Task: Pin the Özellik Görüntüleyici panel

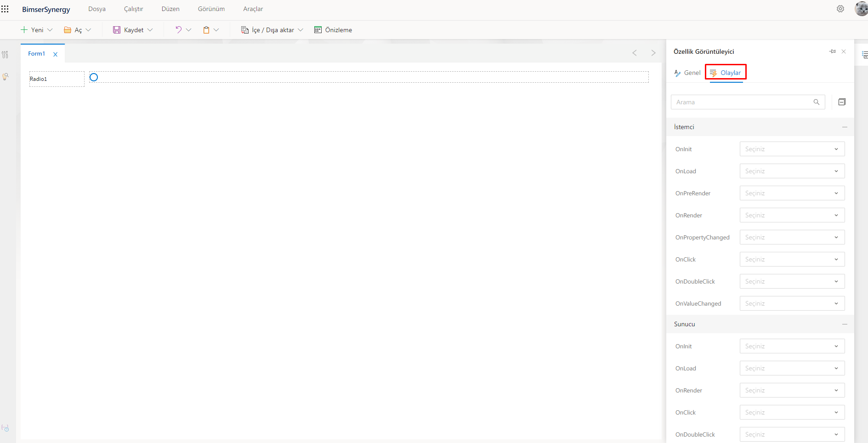Action: tap(833, 51)
